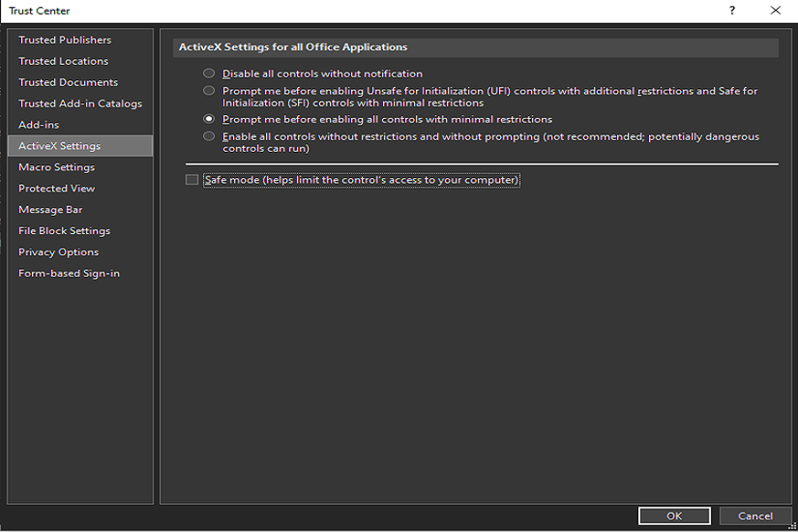This screenshot has height=532, width=798.
Task: Select ActiveX Settings in sidebar
Action: [x=59, y=146]
